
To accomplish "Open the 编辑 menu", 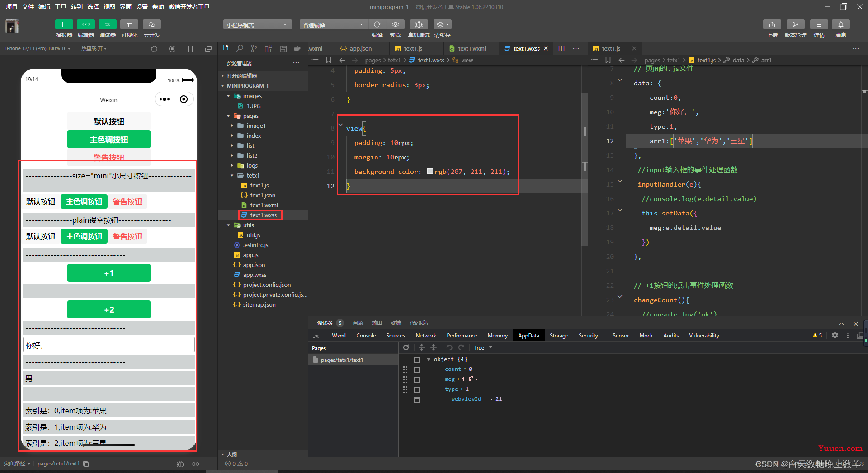I will [44, 7].
